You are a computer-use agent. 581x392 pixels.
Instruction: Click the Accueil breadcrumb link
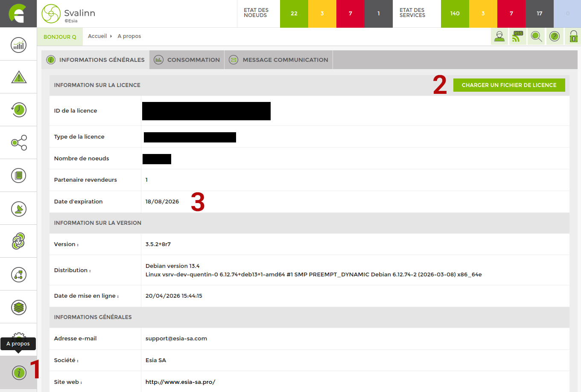[97, 36]
